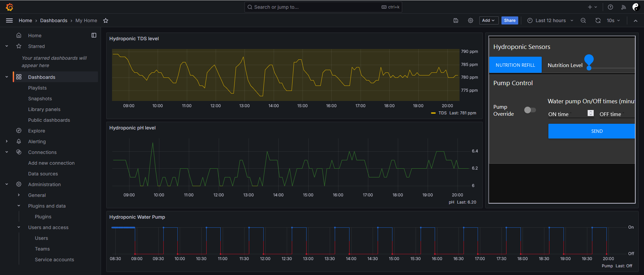The width and height of the screenshot is (644, 275).
Task: Open the help question mark icon
Action: (x=610, y=7)
